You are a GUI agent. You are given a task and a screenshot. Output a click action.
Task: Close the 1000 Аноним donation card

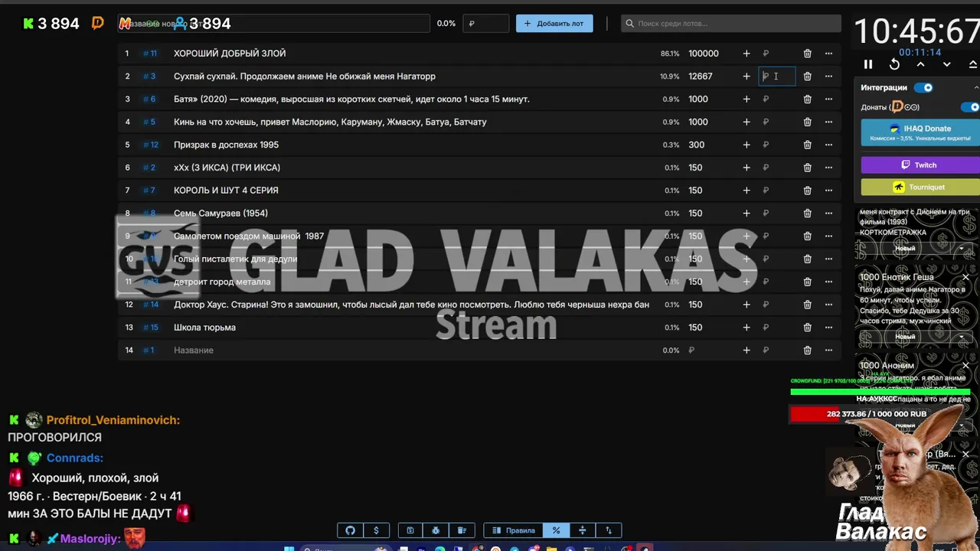(965, 366)
